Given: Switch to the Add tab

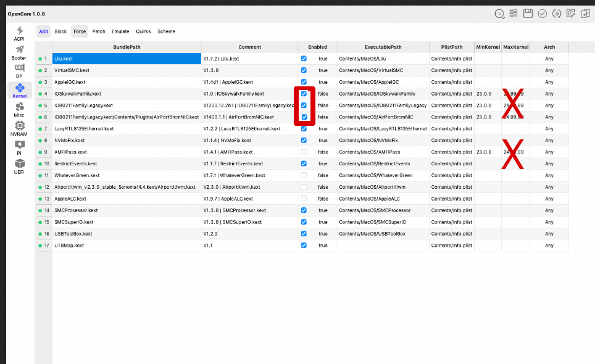Looking at the screenshot, I should pos(44,31).
